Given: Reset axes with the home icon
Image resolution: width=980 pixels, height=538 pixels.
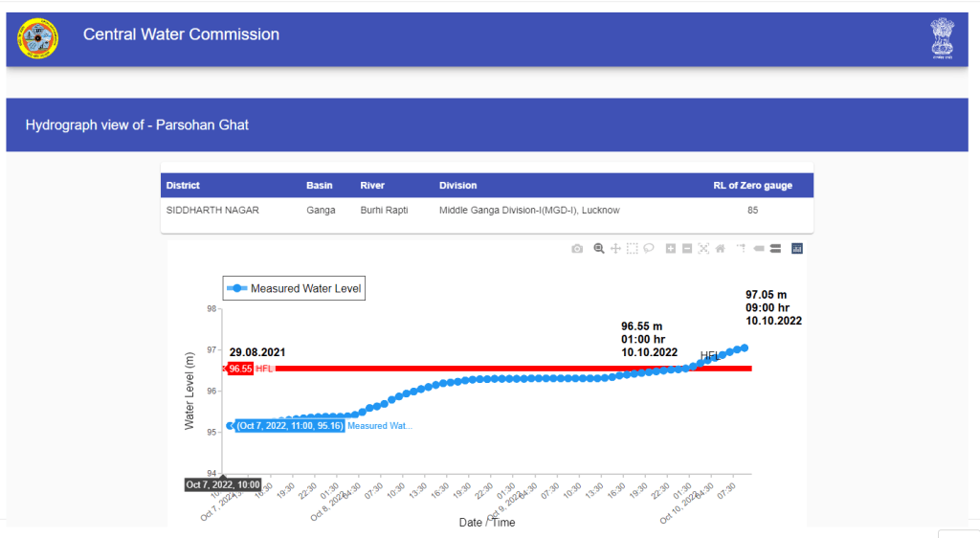Looking at the screenshot, I should 720,249.
